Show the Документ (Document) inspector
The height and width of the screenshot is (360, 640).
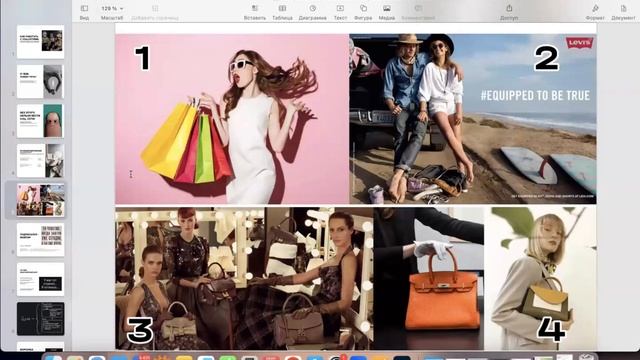pos(623,12)
